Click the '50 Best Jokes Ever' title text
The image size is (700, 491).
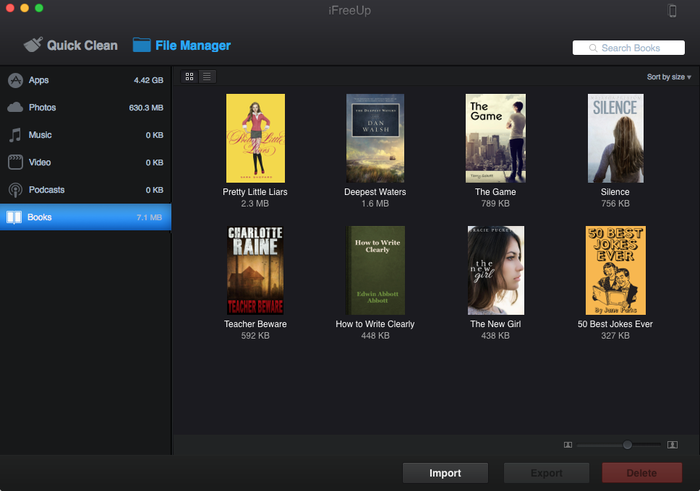[x=615, y=324]
